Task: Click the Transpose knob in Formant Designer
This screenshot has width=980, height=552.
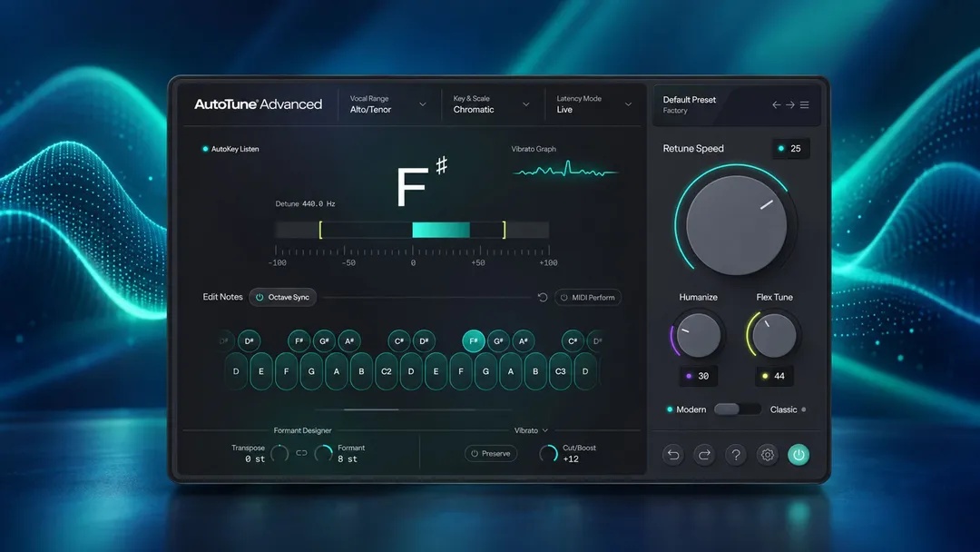Action: 279,453
